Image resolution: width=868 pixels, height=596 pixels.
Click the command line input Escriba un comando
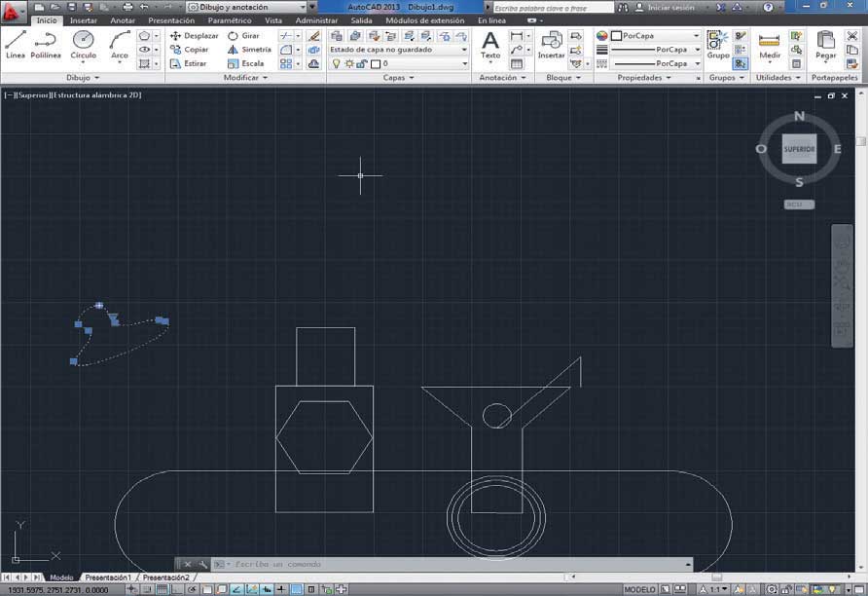[453, 565]
